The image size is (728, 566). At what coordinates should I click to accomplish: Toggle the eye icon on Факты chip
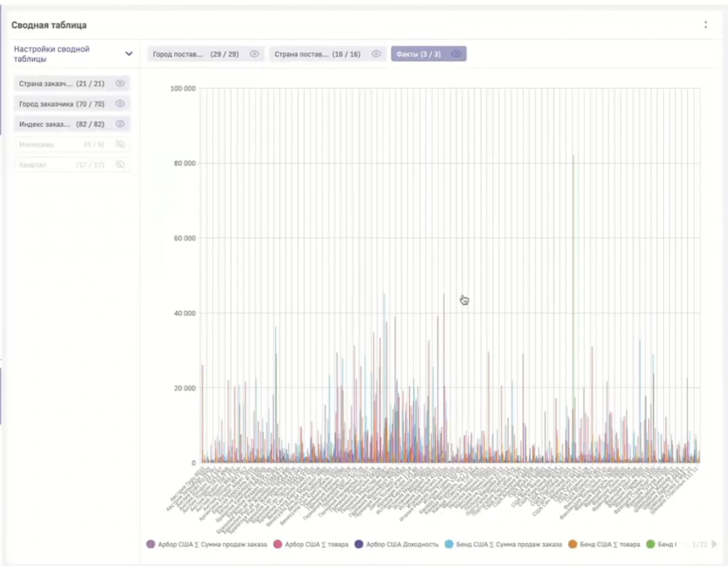456,54
